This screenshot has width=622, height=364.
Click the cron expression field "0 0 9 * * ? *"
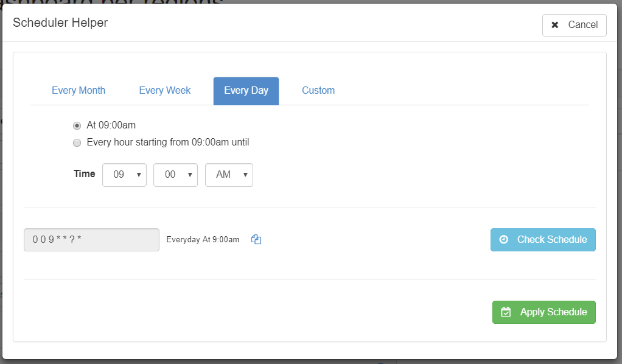point(91,240)
